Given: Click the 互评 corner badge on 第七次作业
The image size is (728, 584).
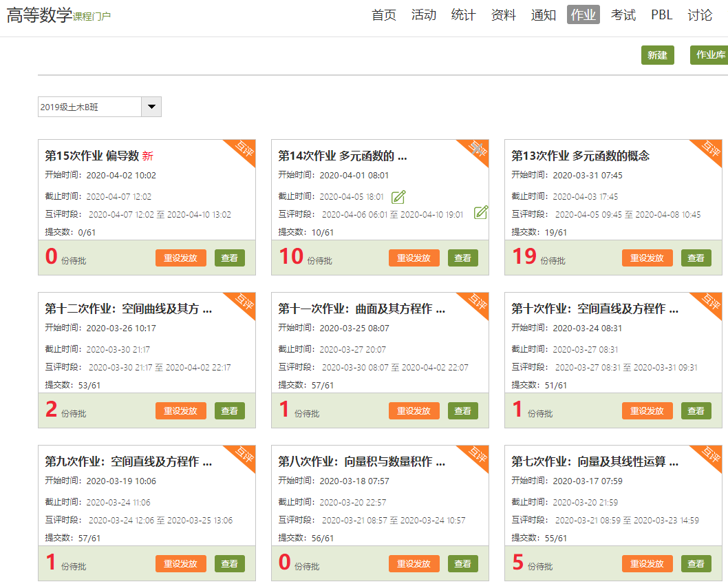Looking at the screenshot, I should (x=710, y=456).
